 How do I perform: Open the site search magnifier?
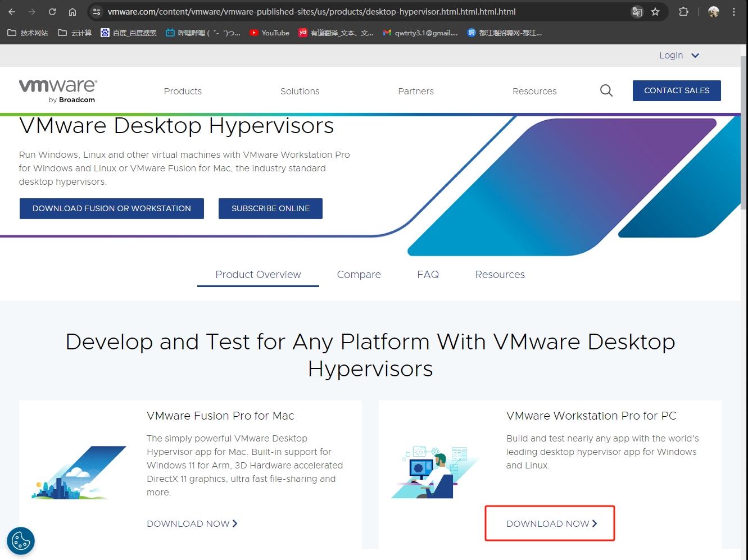tap(606, 90)
